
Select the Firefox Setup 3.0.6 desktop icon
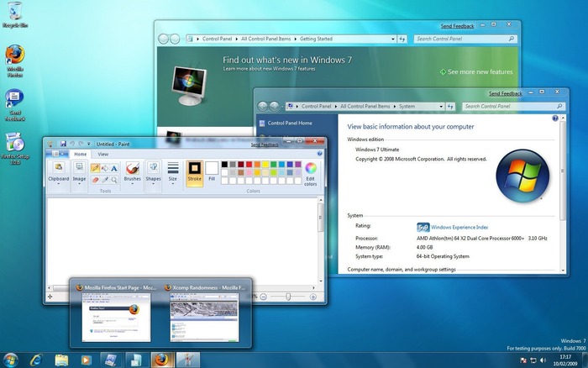coord(15,149)
